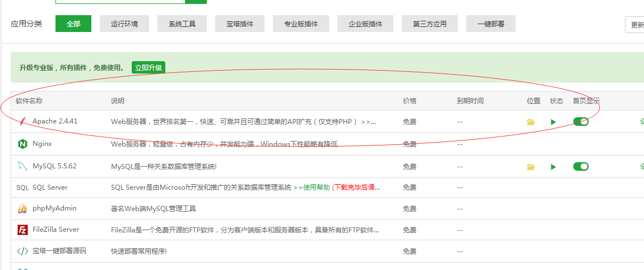Click the MySQL dolphin icon
This screenshot has width=644, height=270.
point(22,167)
